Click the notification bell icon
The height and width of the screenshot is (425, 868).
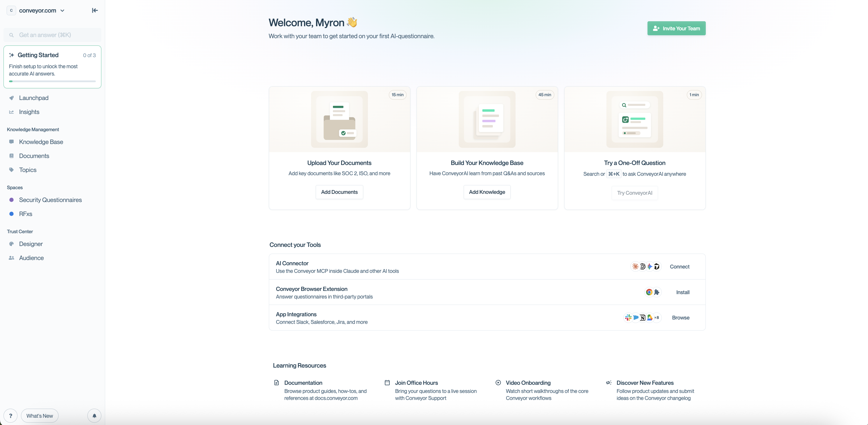point(94,416)
